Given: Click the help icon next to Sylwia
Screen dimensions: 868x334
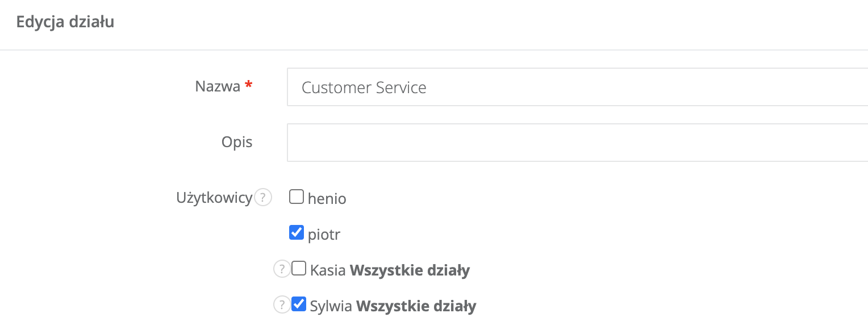Looking at the screenshot, I should click(282, 305).
